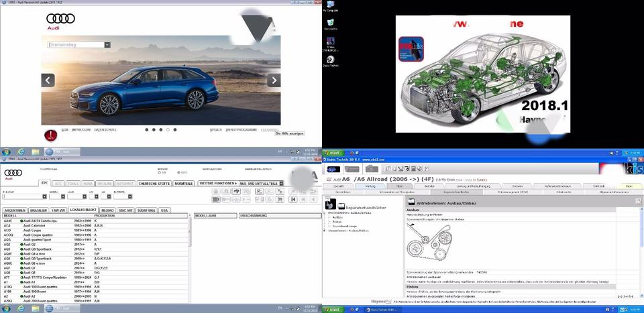
Task: Click the MODELLJAHR column header
Action: point(215,215)
